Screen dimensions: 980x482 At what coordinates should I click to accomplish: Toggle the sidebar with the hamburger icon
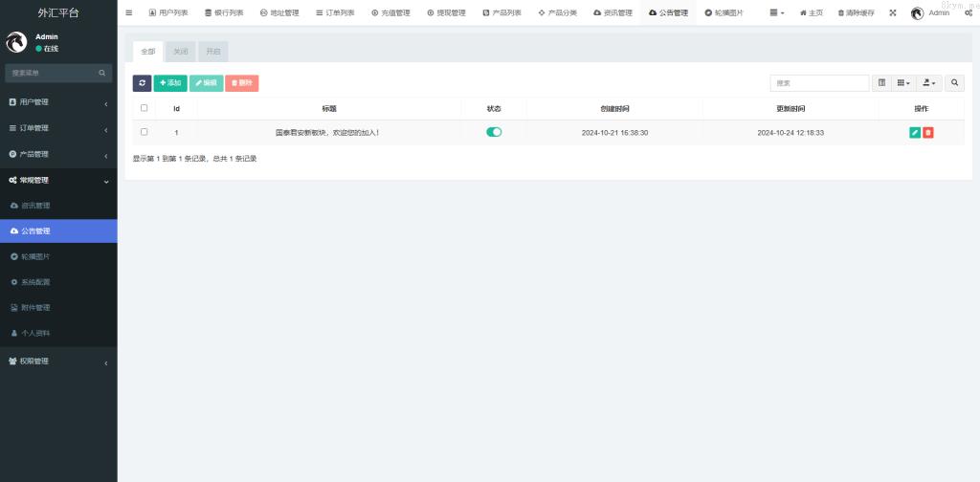[129, 12]
